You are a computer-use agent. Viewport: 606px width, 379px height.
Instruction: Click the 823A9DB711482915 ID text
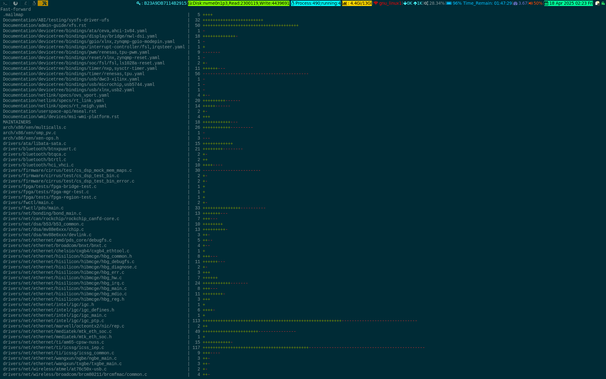tap(165, 3)
